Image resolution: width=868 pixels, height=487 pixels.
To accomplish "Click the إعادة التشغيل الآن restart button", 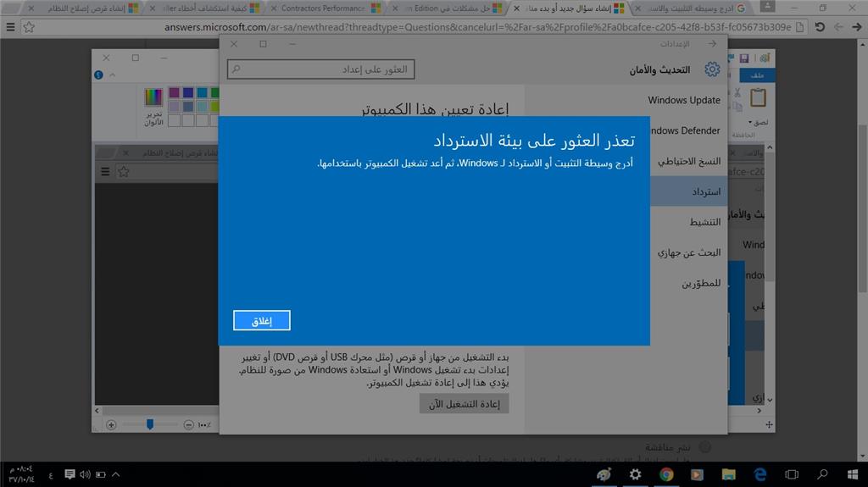I will [x=464, y=404].
